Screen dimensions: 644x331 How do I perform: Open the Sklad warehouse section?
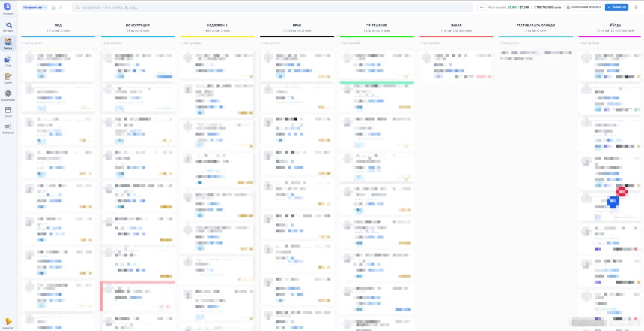pyautogui.click(x=8, y=111)
